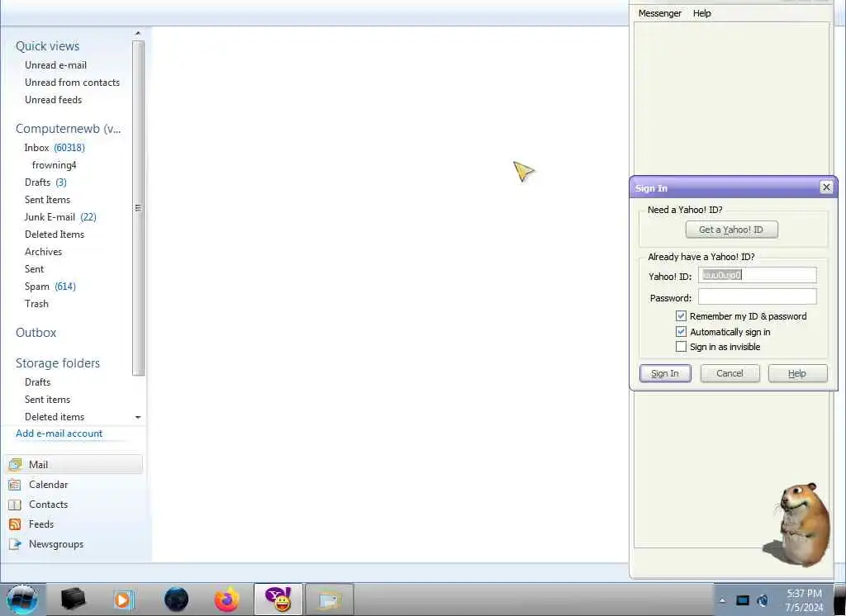The height and width of the screenshot is (616, 846).
Task: Open Drafts (3) under Computernewb
Action: pyautogui.click(x=45, y=182)
